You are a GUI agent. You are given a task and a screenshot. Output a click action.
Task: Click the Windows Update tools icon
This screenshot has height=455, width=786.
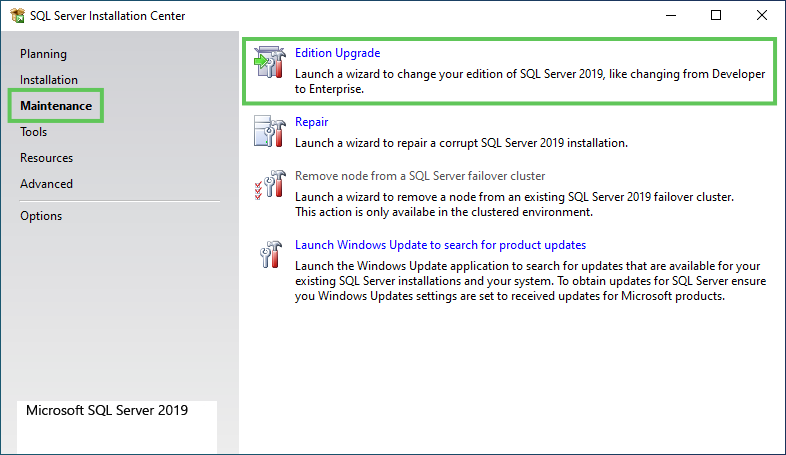271,254
